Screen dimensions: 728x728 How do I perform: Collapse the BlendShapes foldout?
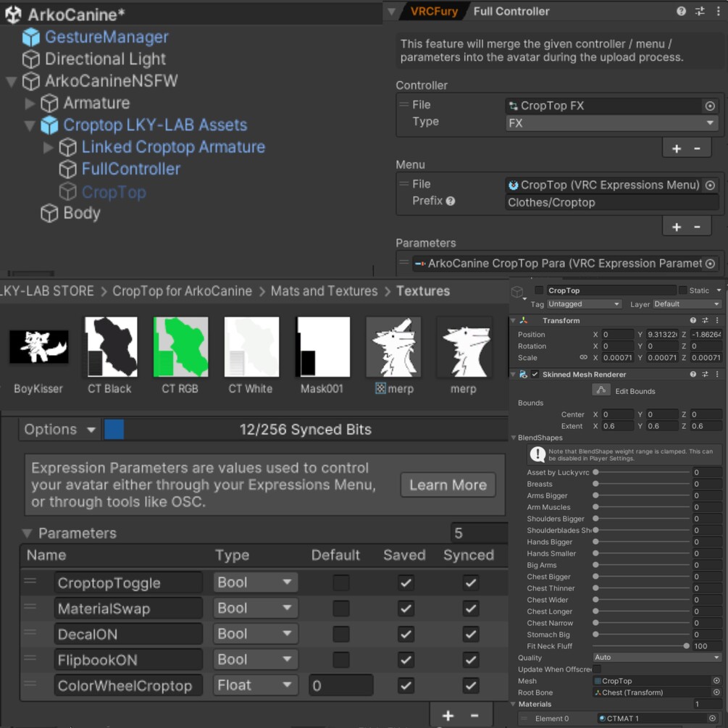tap(514, 438)
